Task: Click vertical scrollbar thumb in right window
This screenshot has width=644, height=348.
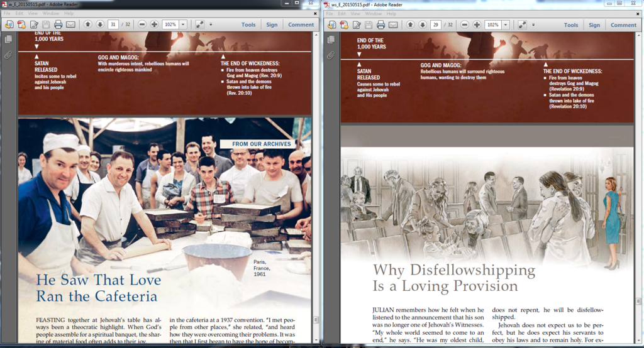Action: [639, 302]
